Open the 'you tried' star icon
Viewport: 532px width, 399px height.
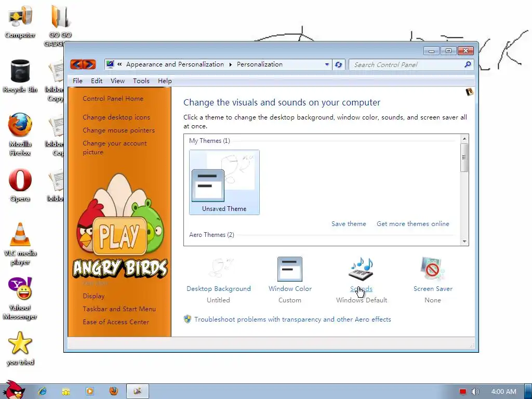point(20,348)
